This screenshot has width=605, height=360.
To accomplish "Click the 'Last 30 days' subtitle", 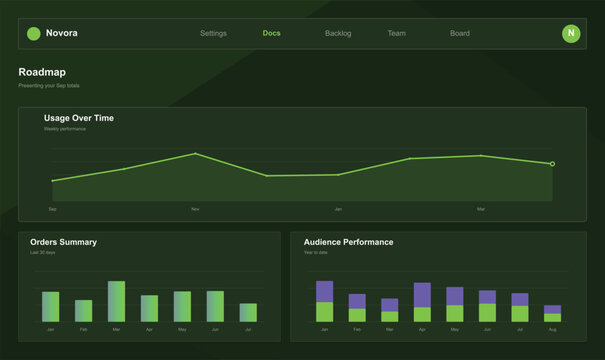I will (43, 252).
